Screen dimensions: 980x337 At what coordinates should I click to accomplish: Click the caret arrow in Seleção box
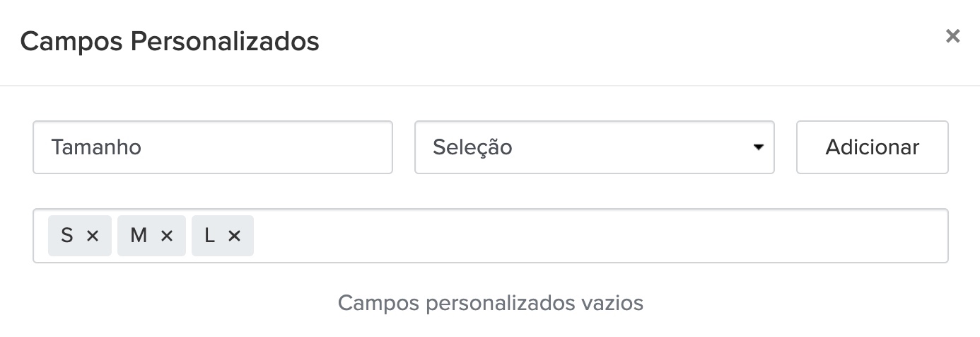coord(758,148)
